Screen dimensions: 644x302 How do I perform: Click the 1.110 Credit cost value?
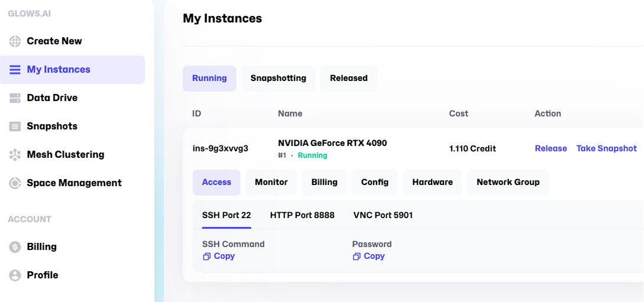point(473,148)
